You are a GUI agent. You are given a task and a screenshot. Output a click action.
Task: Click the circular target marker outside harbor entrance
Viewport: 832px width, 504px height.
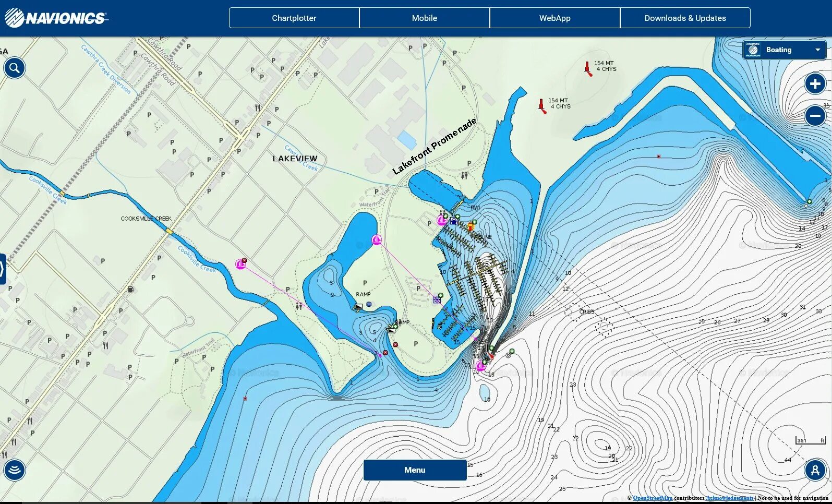(509, 355)
